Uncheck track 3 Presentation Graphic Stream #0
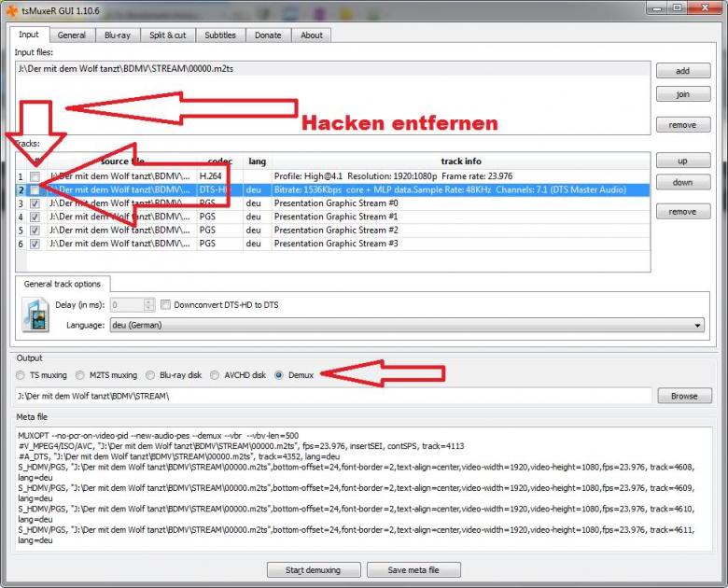Image resolution: width=728 pixels, height=588 pixels. click(x=35, y=203)
